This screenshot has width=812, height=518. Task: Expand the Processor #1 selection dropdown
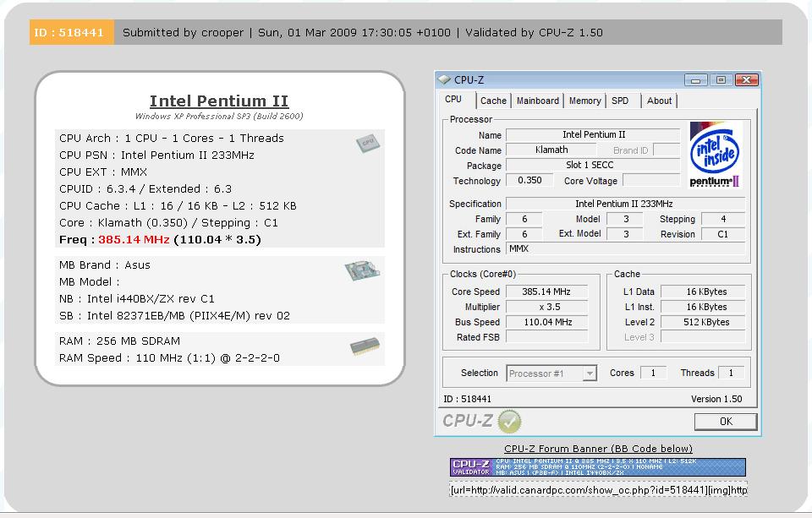pyautogui.click(x=590, y=374)
